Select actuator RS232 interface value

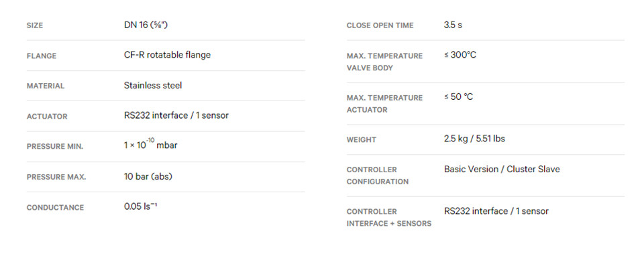(x=176, y=116)
